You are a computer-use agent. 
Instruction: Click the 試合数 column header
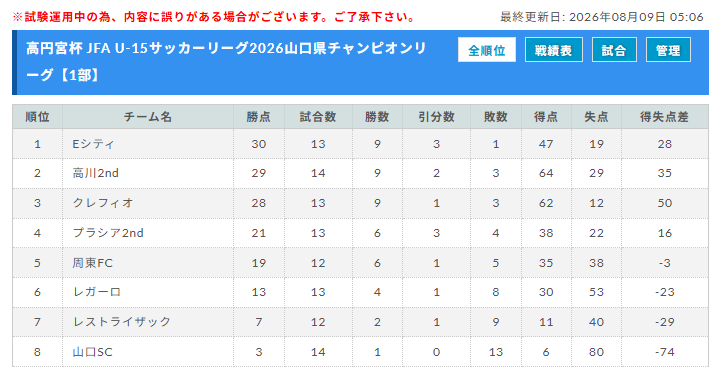pos(318,117)
